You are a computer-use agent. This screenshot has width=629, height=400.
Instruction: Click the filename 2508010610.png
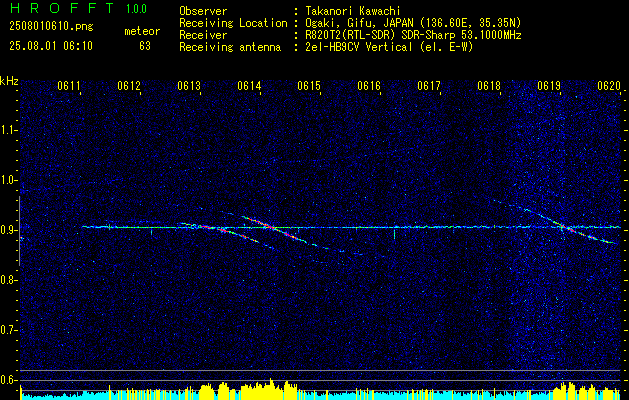pos(51,27)
